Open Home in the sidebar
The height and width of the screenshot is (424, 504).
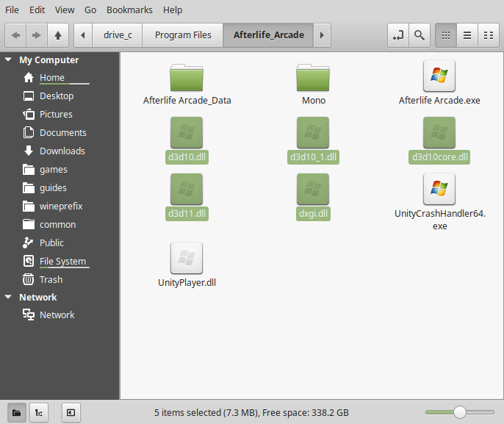pyautogui.click(x=60, y=77)
